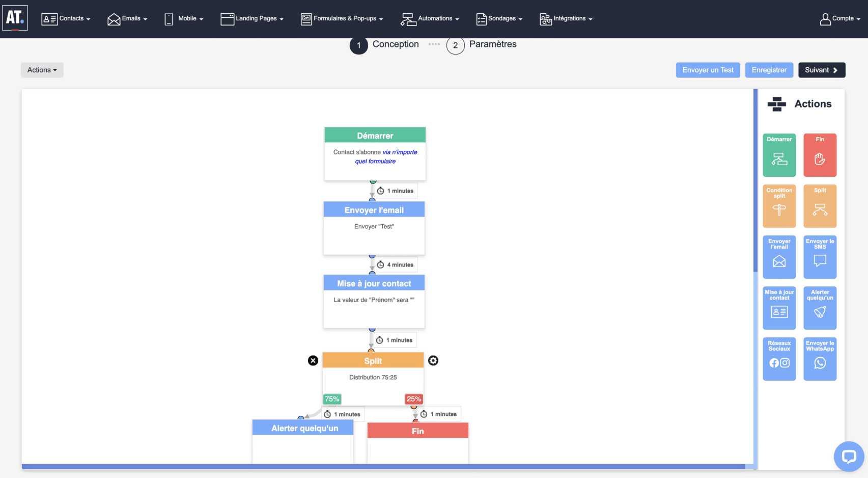Edit the 1 minutes delay after Démarrer
868x478 pixels.
point(396,191)
